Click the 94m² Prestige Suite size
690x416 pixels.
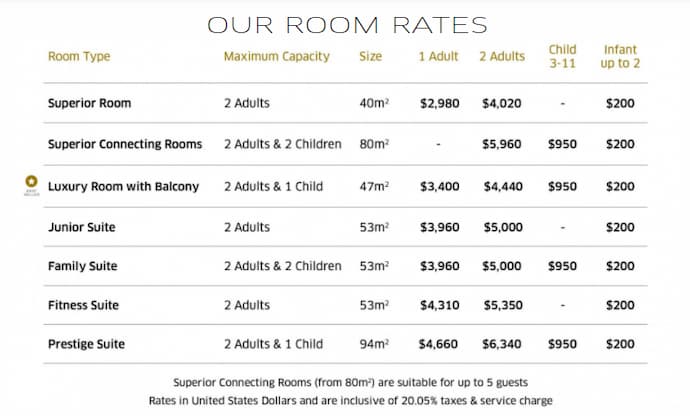pos(374,345)
